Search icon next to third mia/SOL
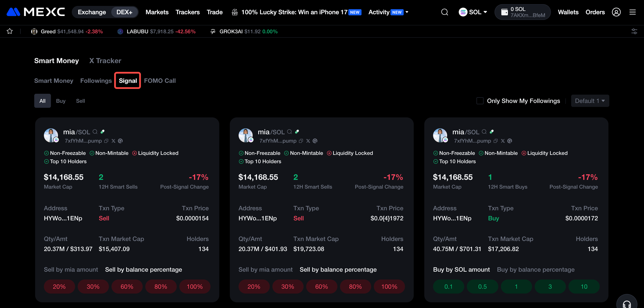The height and width of the screenshot is (308, 644). point(484,131)
